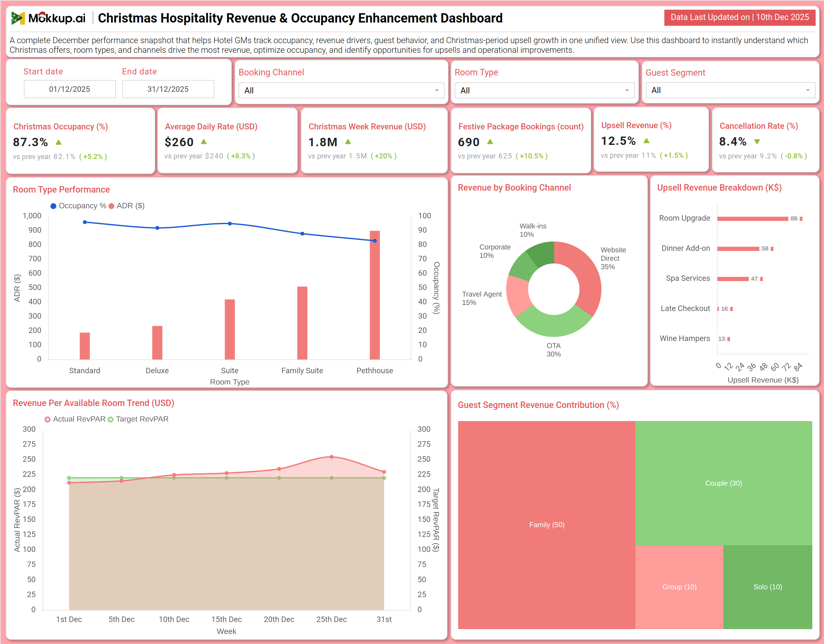Viewport: 824px width, 644px height.
Task: Click the 25th Dec Actual RevPAR point
Action: point(332,457)
